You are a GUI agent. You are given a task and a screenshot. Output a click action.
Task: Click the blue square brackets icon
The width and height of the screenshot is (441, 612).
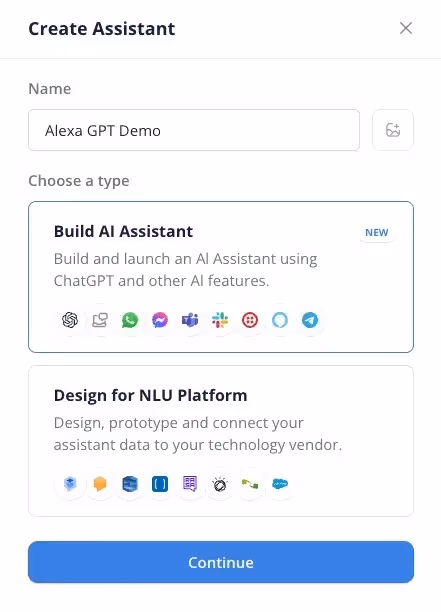point(160,484)
